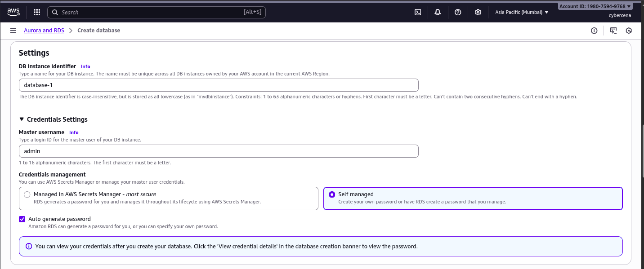
Task: Click the Master username field
Action: pyautogui.click(x=219, y=151)
